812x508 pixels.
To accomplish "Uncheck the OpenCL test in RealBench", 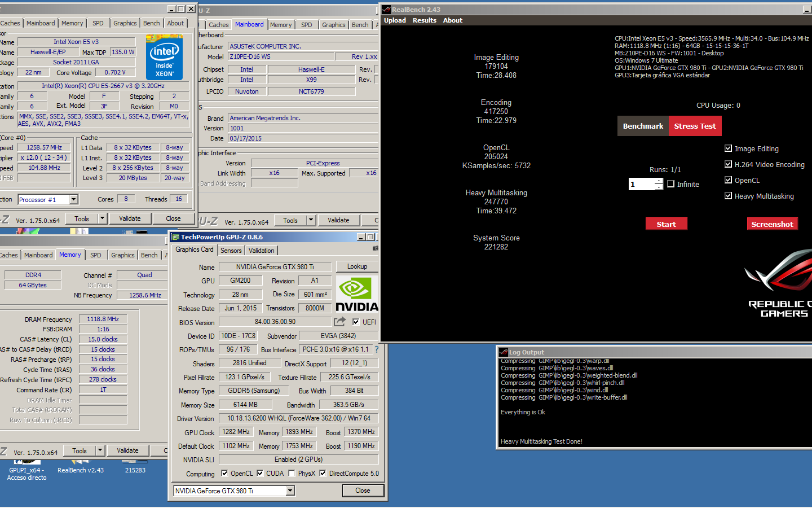I will (728, 180).
